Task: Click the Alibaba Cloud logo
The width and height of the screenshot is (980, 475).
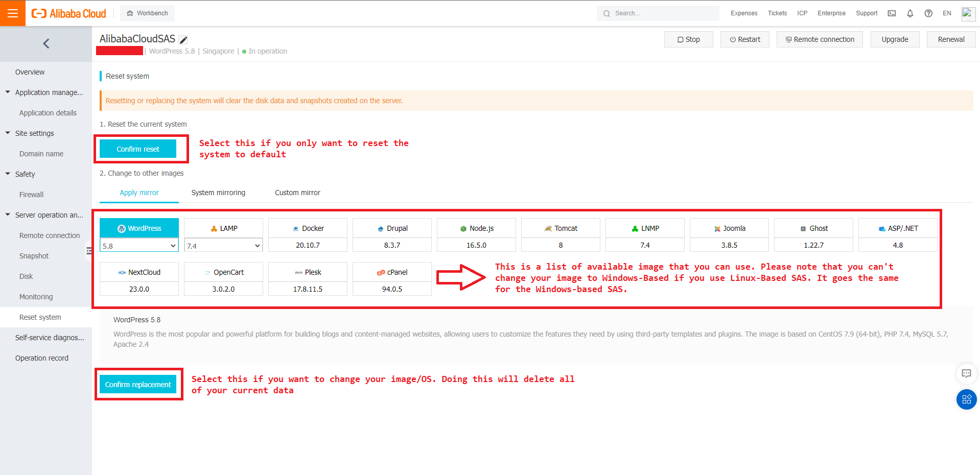Action: [x=69, y=13]
